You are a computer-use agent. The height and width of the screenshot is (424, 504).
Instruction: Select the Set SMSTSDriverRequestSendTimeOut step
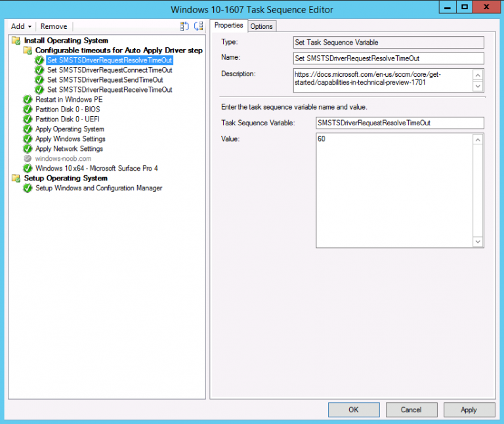105,80
